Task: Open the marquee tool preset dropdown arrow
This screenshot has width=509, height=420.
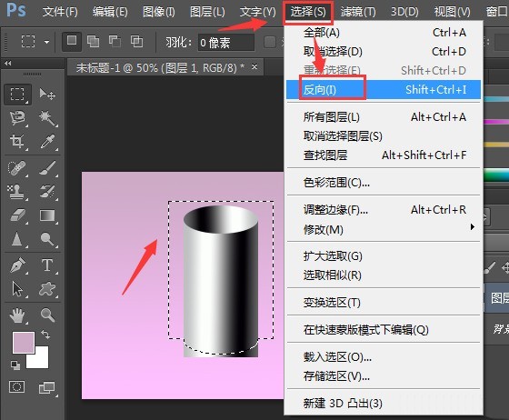Action: [47, 42]
